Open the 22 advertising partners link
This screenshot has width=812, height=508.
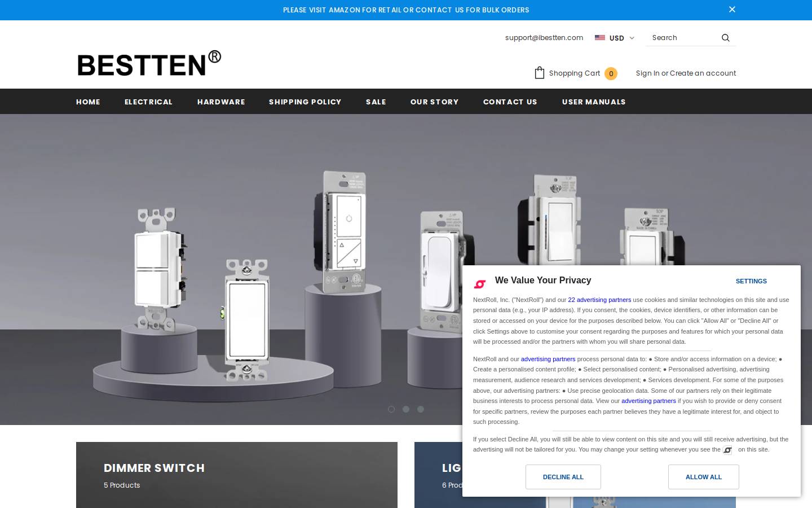(x=599, y=300)
